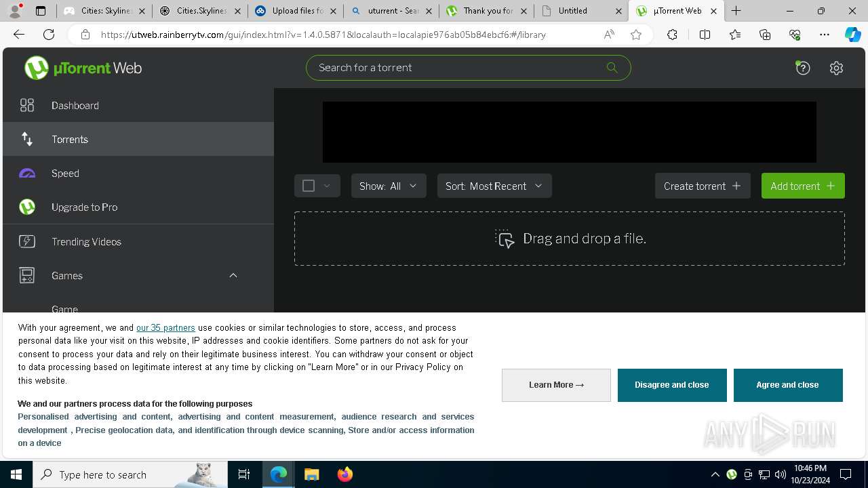The height and width of the screenshot is (488, 868).
Task: Open the Sort: Most Recent dropdown
Action: pyautogui.click(x=494, y=186)
